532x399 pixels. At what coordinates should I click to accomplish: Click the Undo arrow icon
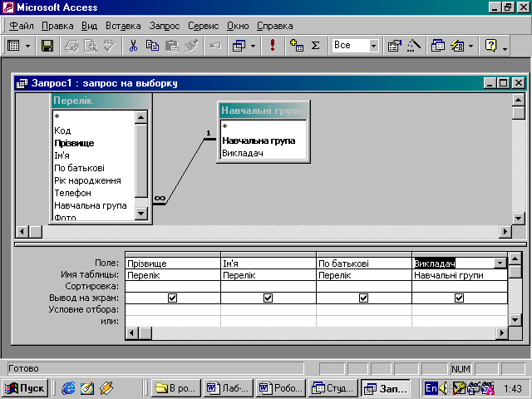click(x=215, y=46)
